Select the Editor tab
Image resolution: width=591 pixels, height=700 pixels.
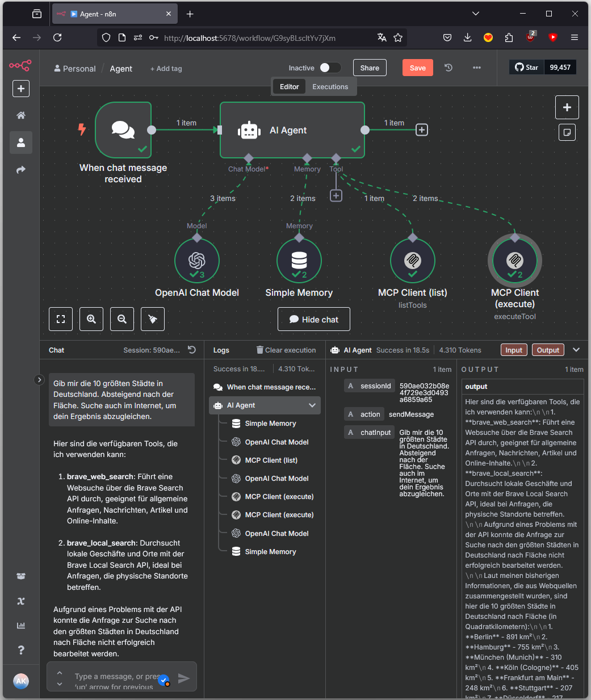289,87
